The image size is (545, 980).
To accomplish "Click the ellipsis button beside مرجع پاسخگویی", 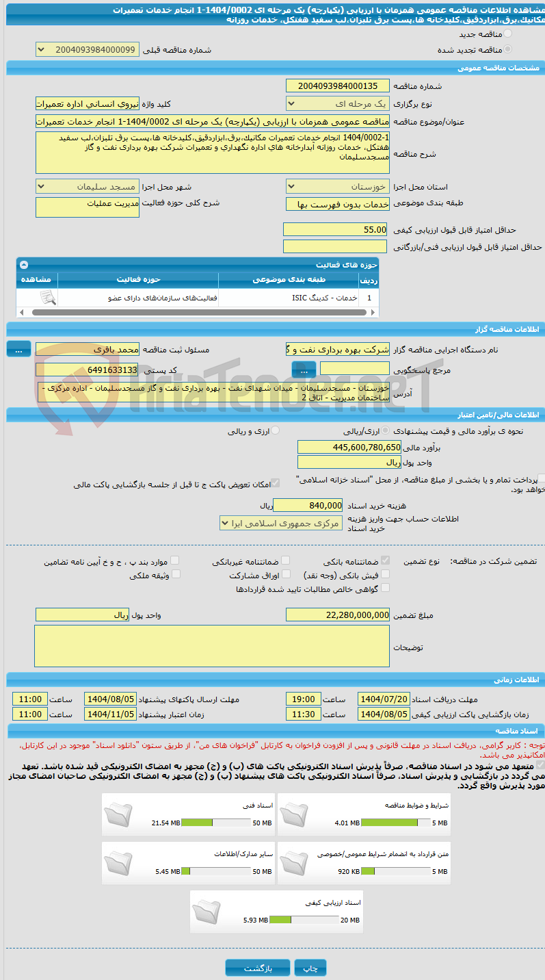I will (x=304, y=370).
